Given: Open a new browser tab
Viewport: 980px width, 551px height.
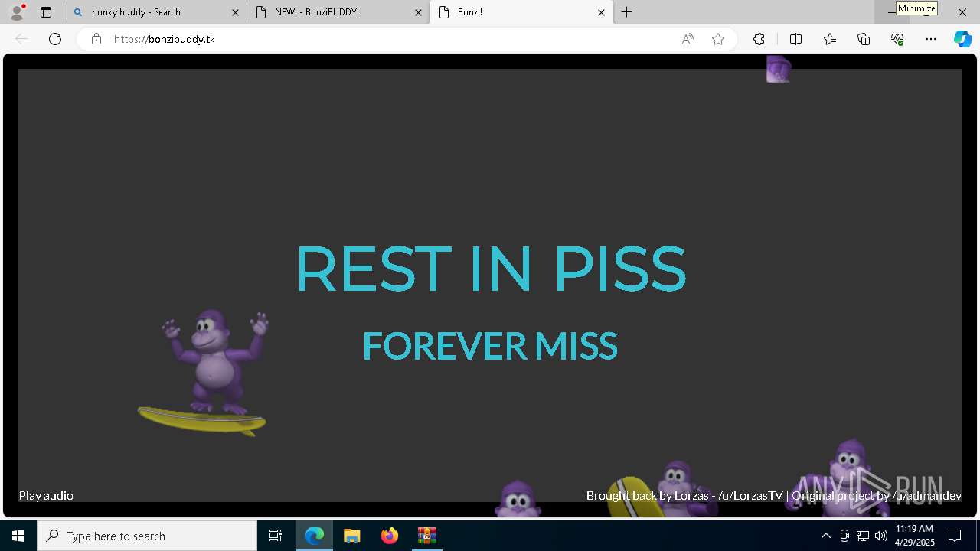Looking at the screenshot, I should (627, 12).
